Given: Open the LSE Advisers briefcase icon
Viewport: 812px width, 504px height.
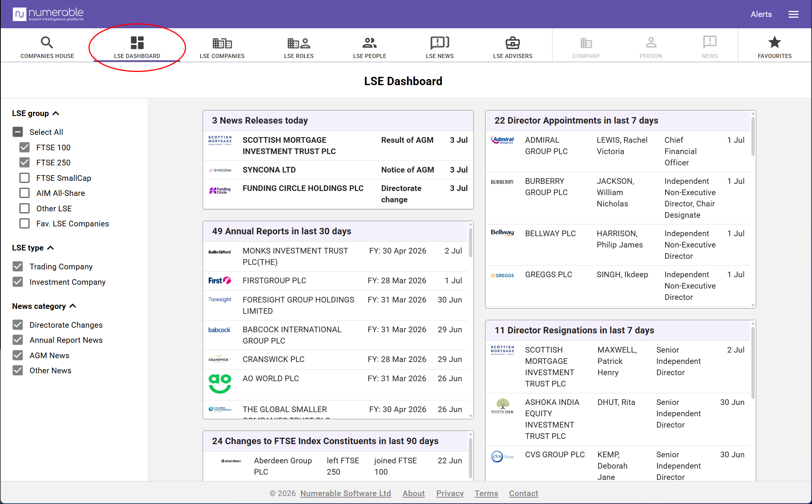Looking at the screenshot, I should point(513,43).
